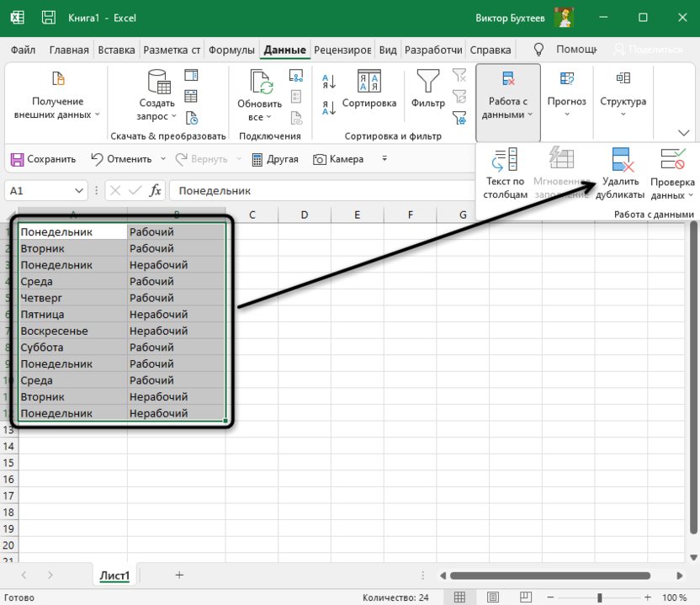Click the zoom slider handle
The image size is (700, 605).
[x=600, y=597]
